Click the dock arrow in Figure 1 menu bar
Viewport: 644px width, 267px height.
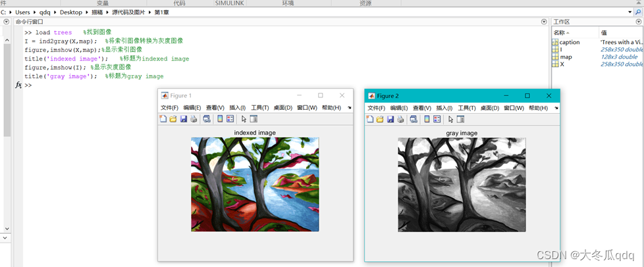click(x=350, y=107)
